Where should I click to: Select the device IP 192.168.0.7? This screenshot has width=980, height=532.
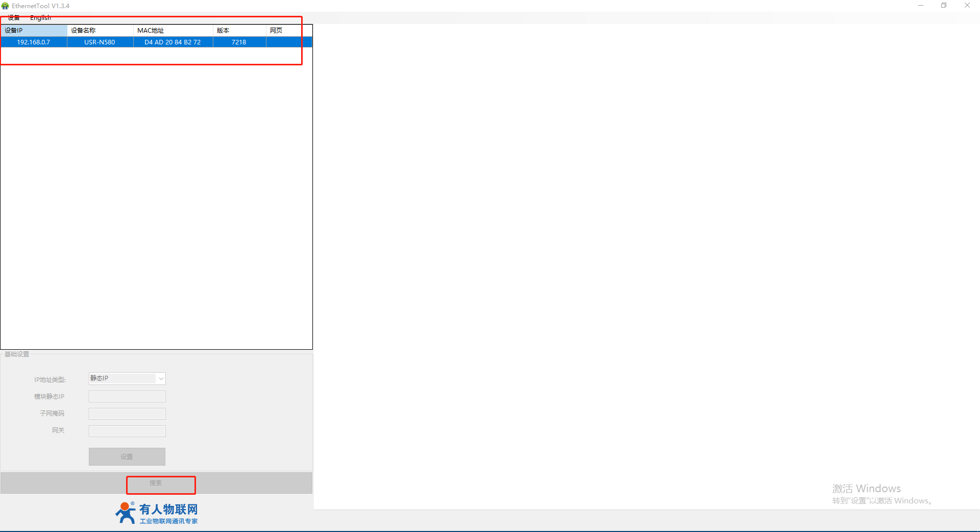pos(34,42)
